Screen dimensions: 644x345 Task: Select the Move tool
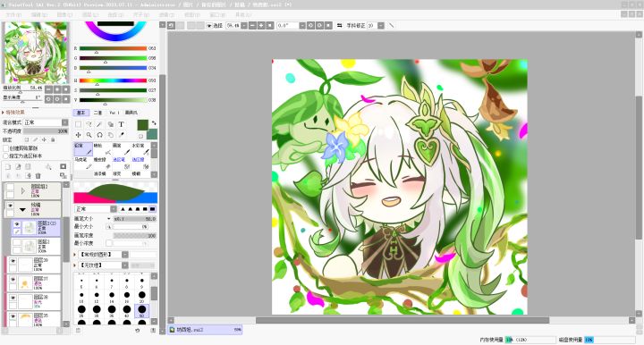78,135
